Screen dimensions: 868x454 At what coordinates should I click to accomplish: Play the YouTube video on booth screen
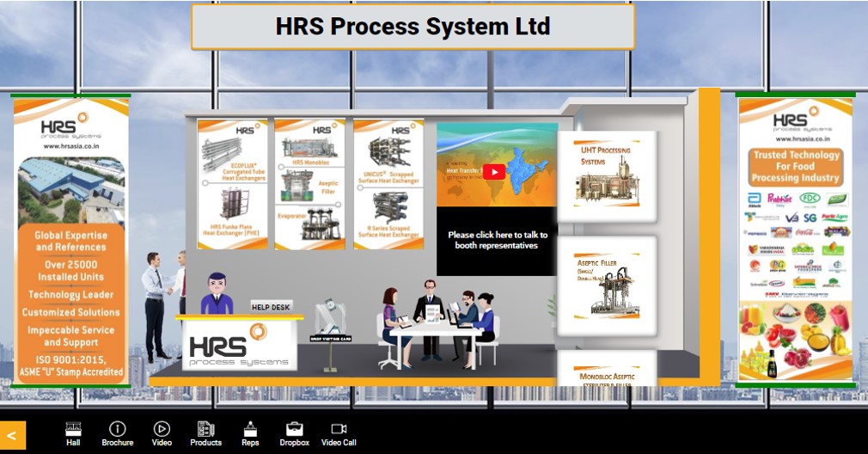(494, 172)
